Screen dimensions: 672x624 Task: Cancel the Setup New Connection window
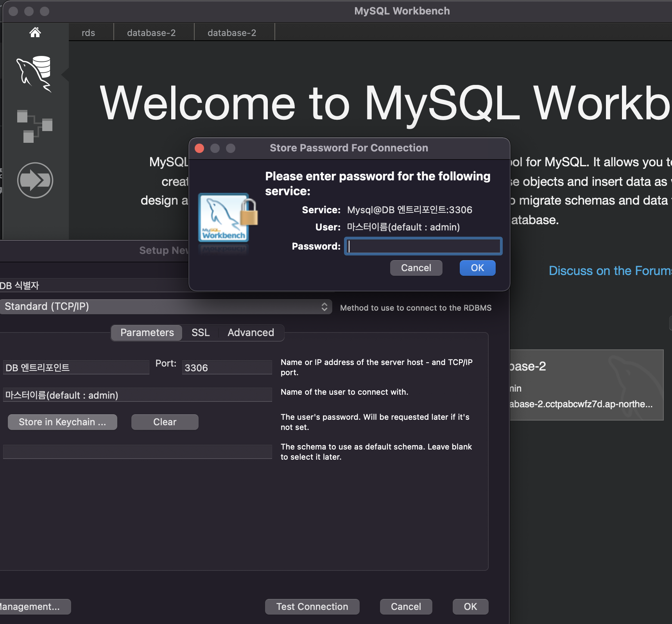tap(406, 607)
